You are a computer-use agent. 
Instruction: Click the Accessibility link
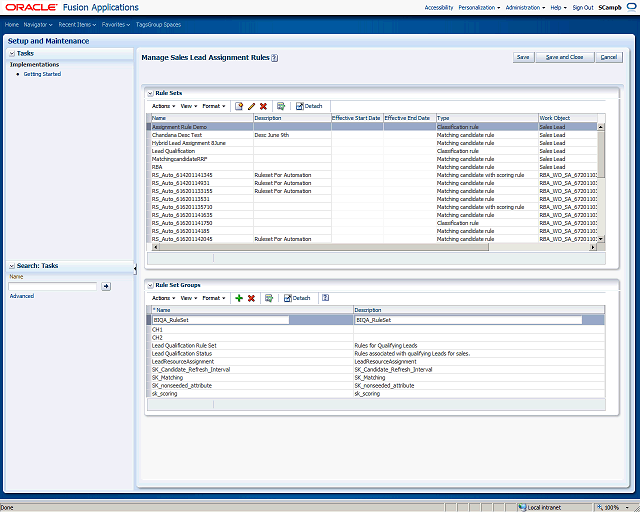coord(439,7)
